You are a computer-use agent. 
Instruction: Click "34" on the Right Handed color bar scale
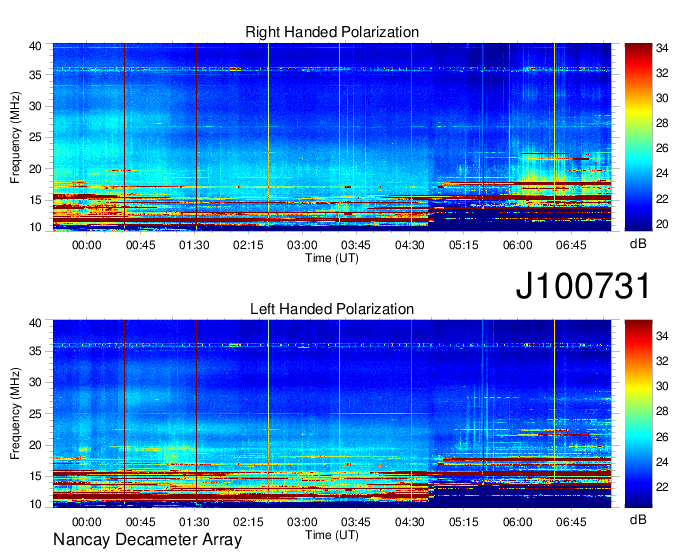[x=662, y=49]
